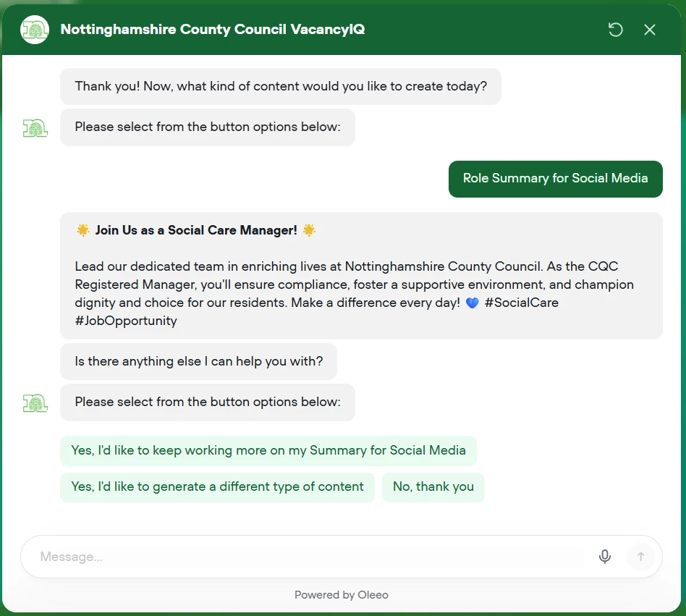Click the Nottinghamshire council logo in header
Image resolution: width=686 pixels, height=616 pixels.
pyautogui.click(x=35, y=30)
